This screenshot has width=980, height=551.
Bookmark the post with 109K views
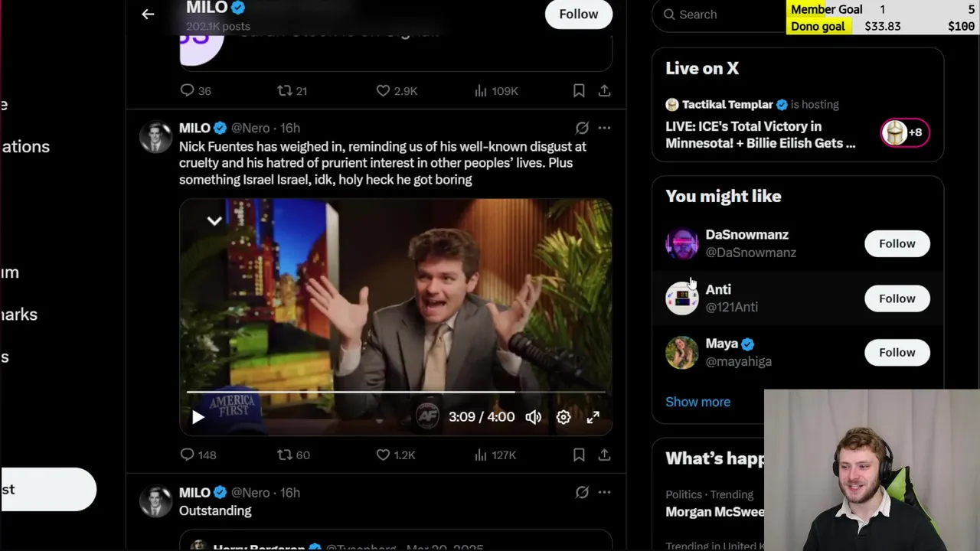click(579, 90)
